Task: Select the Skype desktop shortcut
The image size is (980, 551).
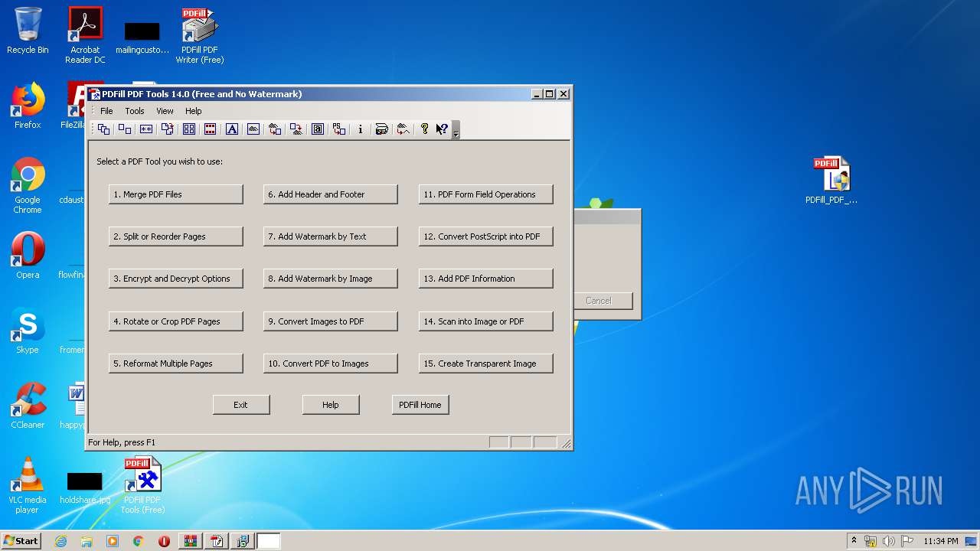Action: (28, 331)
